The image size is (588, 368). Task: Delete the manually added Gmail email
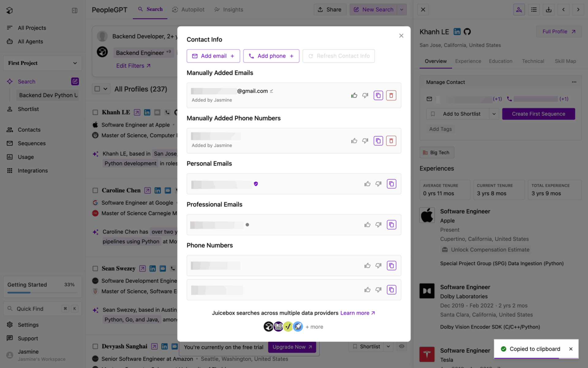click(391, 95)
